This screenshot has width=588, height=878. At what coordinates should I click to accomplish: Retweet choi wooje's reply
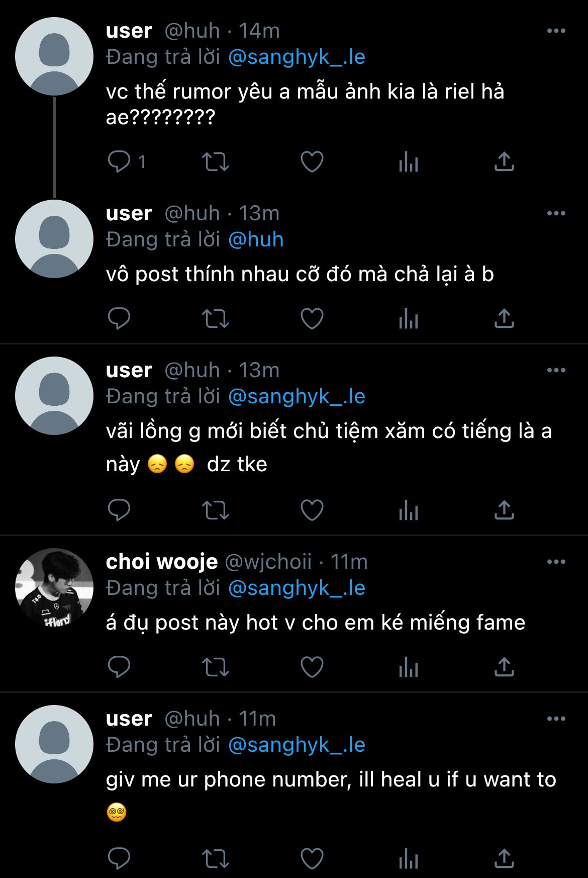click(x=215, y=668)
